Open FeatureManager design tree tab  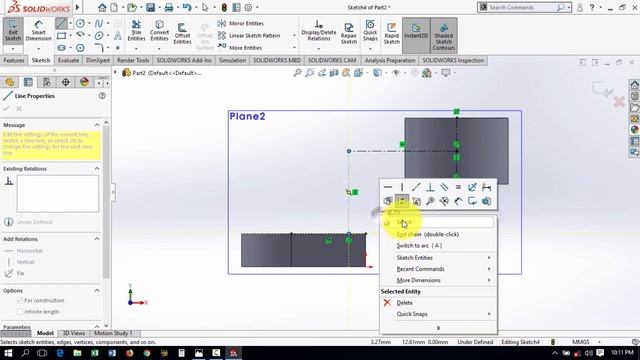(9, 82)
